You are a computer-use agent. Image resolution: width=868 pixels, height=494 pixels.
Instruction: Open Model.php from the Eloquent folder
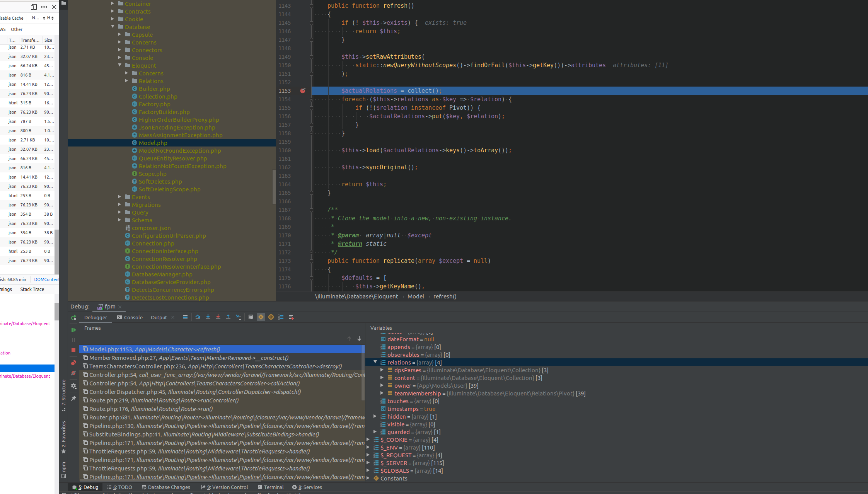tap(153, 143)
